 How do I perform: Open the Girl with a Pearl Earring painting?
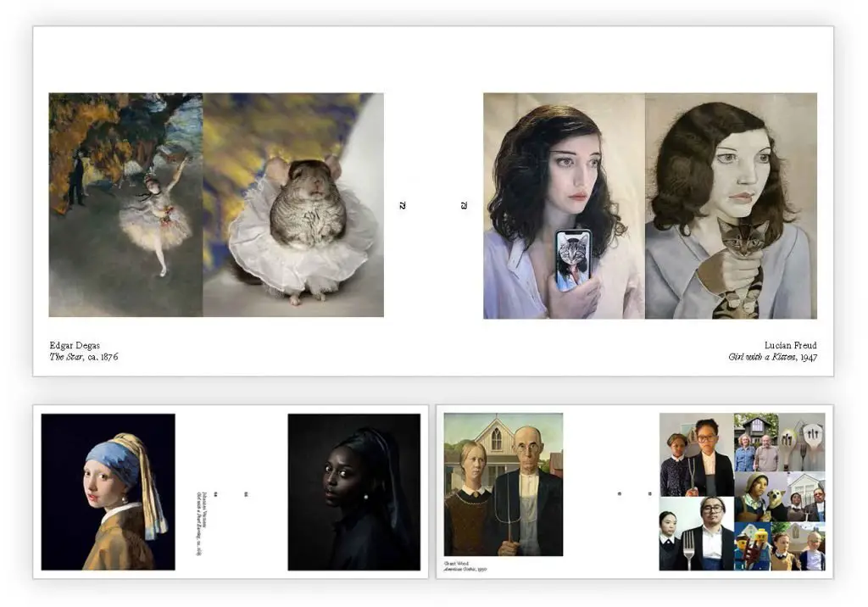[x=108, y=492]
